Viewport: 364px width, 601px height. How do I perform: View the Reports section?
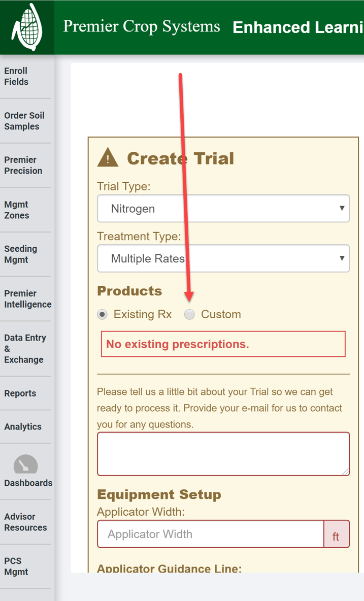click(20, 393)
